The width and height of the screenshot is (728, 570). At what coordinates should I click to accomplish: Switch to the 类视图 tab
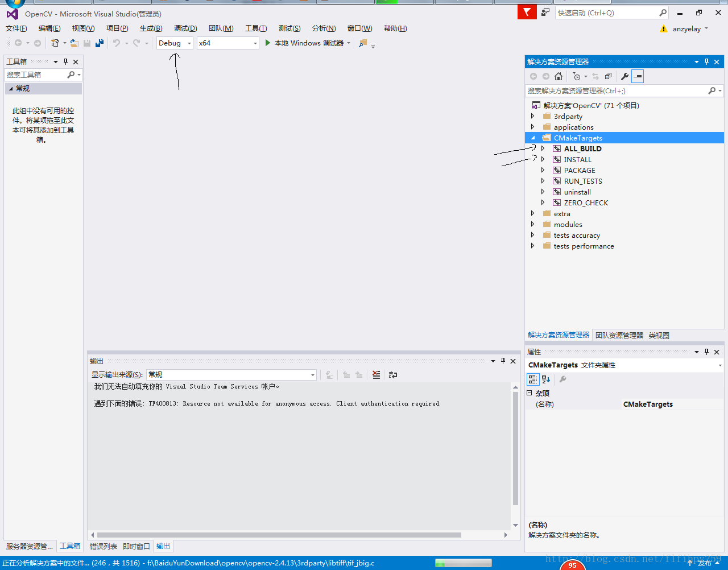click(659, 335)
